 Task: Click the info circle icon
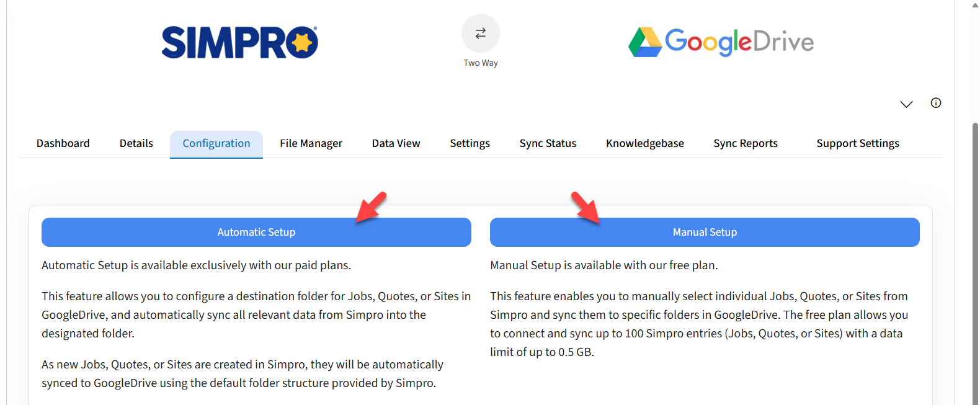tap(936, 103)
